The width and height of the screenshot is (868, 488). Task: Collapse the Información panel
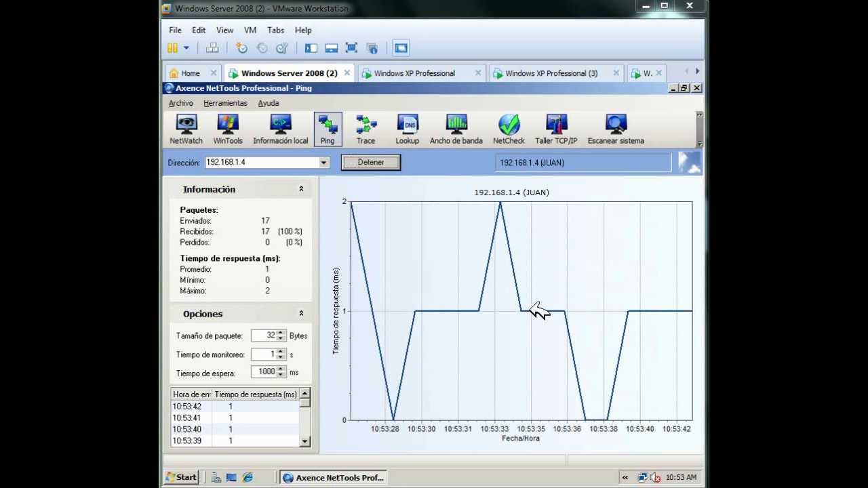coord(301,189)
